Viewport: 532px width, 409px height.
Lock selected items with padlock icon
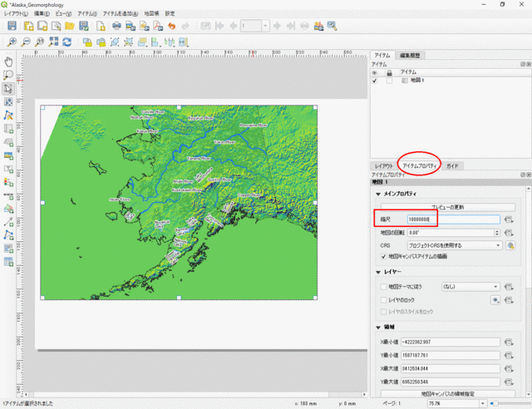[87, 42]
